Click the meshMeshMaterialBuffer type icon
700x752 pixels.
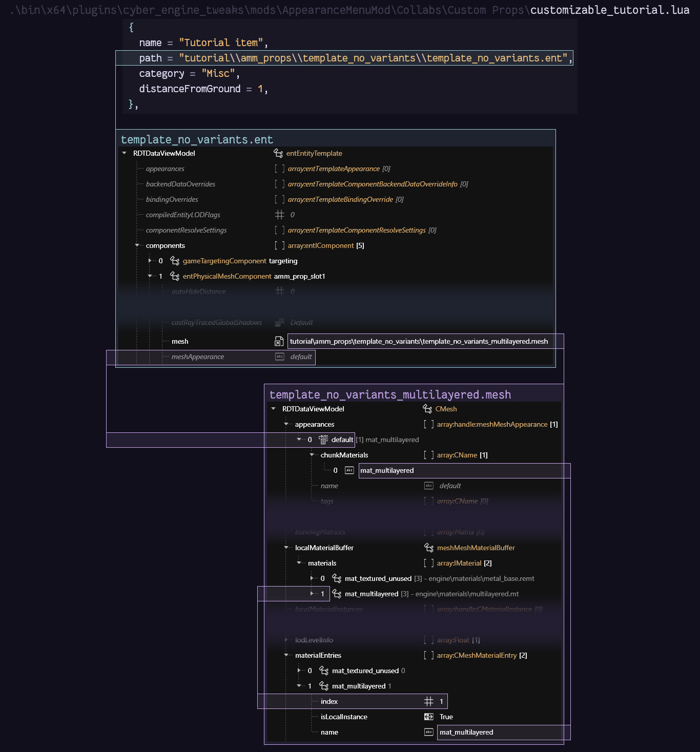pyautogui.click(x=429, y=548)
